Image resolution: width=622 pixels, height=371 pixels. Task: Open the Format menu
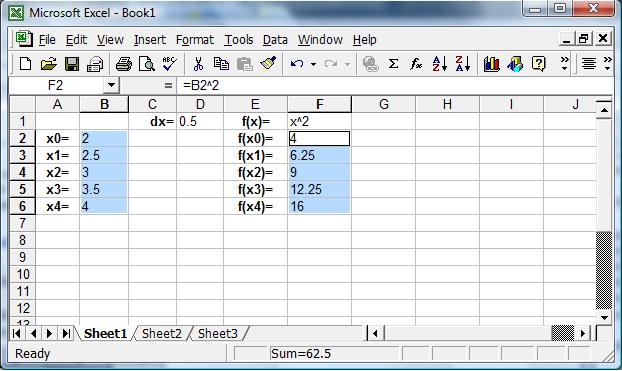(195, 40)
